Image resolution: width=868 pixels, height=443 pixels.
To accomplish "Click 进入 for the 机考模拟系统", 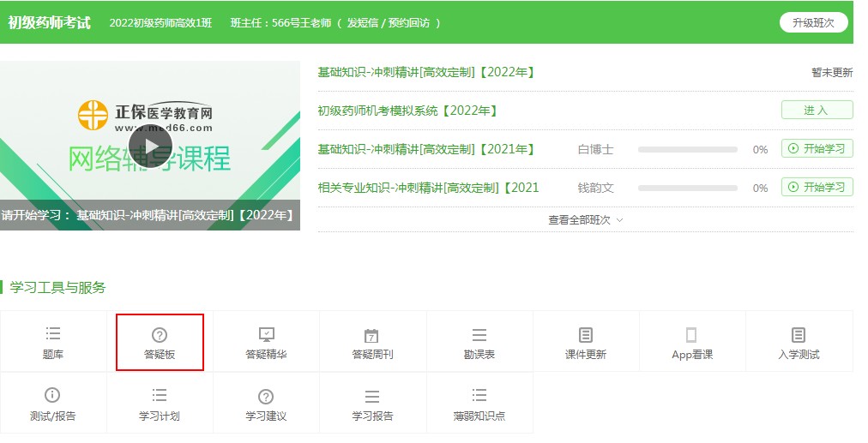I will pyautogui.click(x=817, y=110).
